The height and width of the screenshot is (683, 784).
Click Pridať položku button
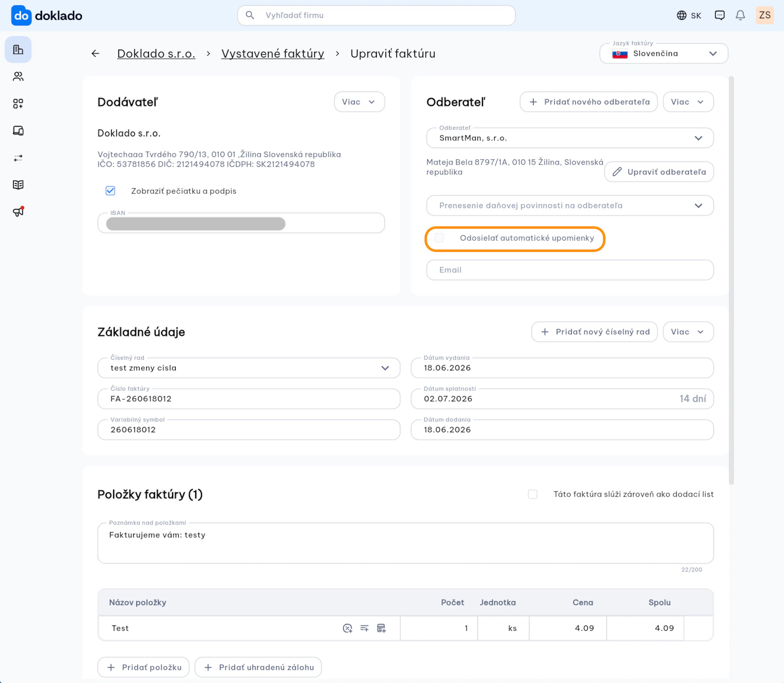(143, 667)
